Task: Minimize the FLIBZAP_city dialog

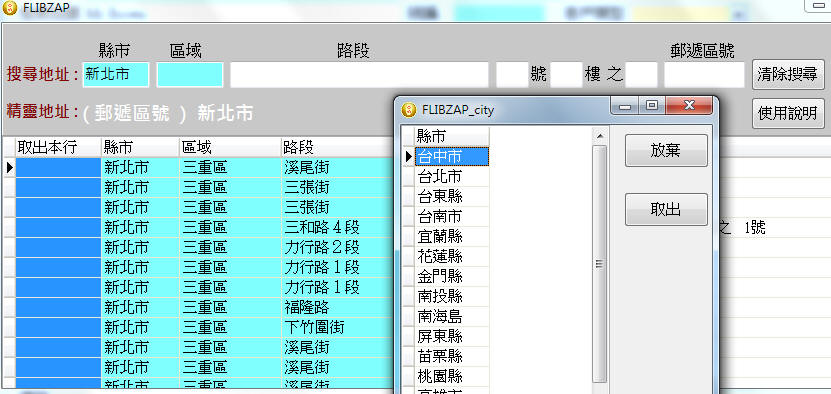Action: point(626,106)
